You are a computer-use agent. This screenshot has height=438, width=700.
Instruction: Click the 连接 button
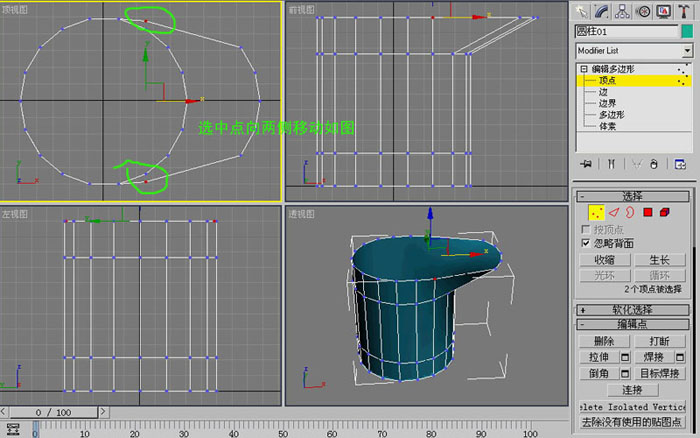[633, 390]
